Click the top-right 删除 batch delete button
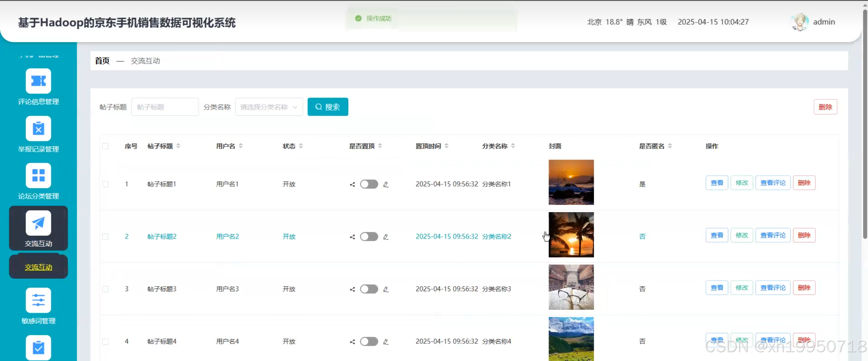868x361 pixels. (x=825, y=107)
